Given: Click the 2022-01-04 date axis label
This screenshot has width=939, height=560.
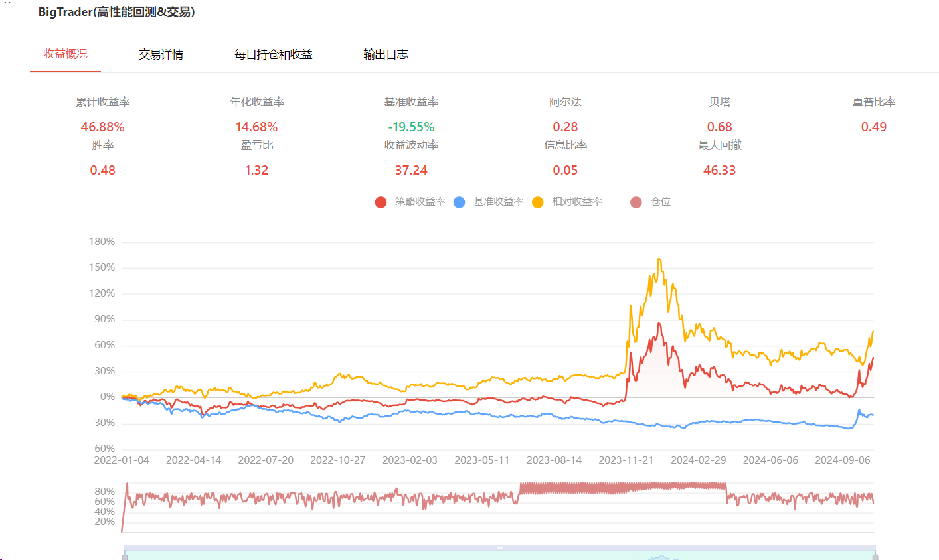Looking at the screenshot, I should tap(122, 460).
